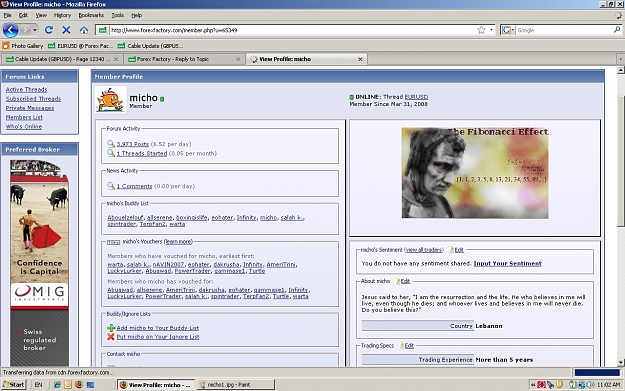Click magnifier icon beside 3,973 Posts
Viewport: 625px width, 391px height.
(x=111, y=143)
